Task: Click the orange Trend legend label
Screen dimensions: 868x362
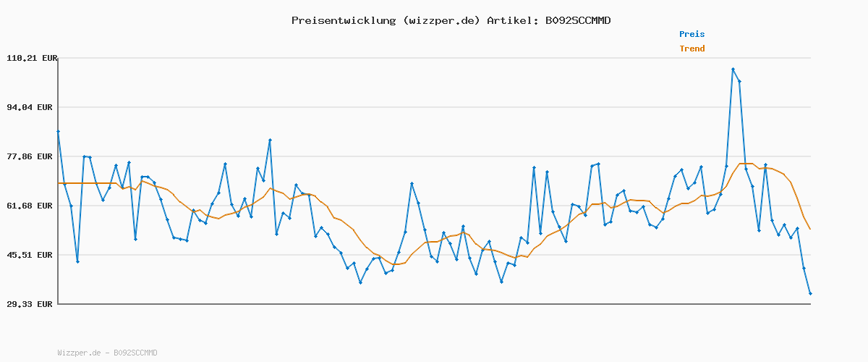Action: click(x=692, y=49)
